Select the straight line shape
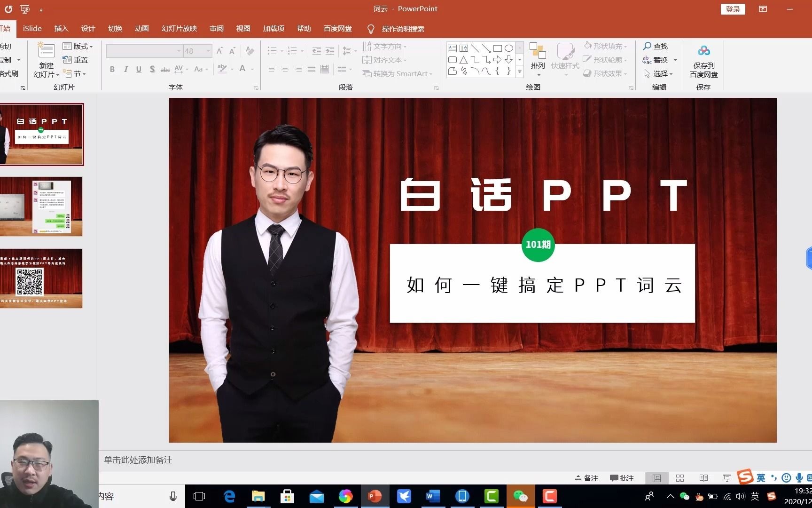 [475, 48]
